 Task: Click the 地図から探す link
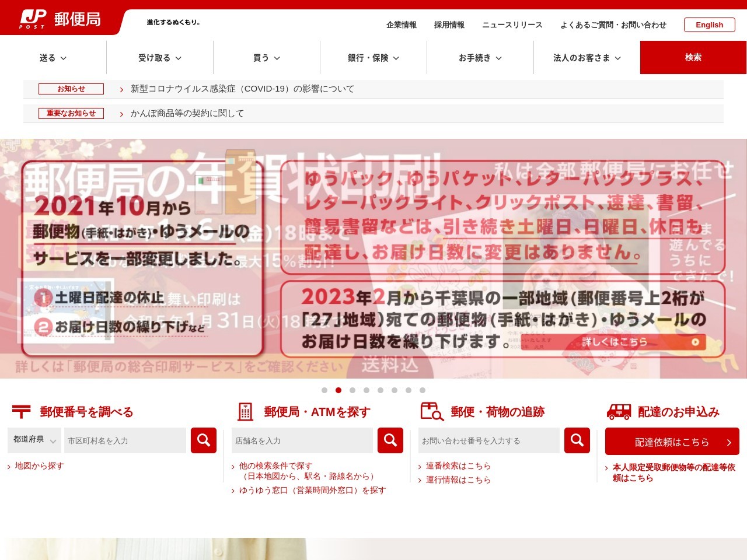tap(39, 466)
